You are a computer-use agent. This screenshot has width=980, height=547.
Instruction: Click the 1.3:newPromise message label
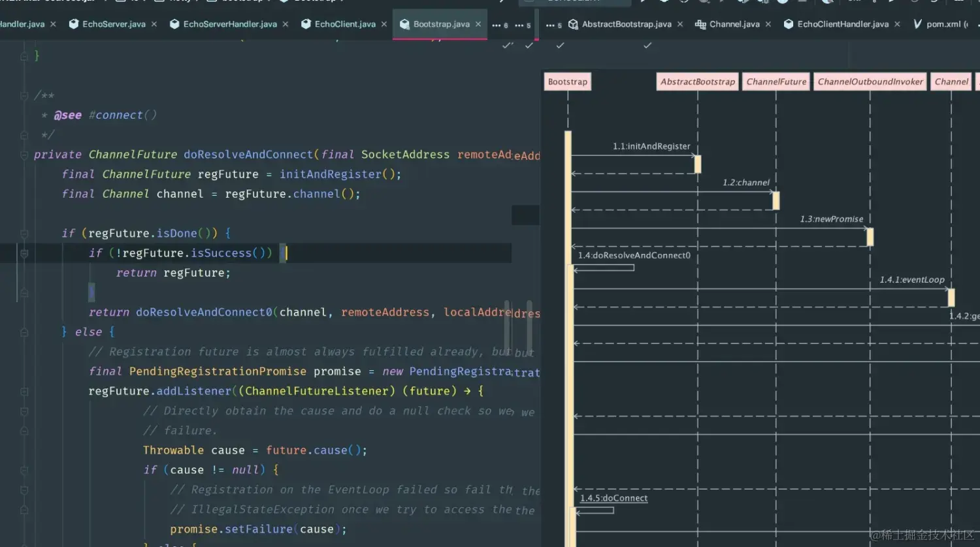[832, 219]
